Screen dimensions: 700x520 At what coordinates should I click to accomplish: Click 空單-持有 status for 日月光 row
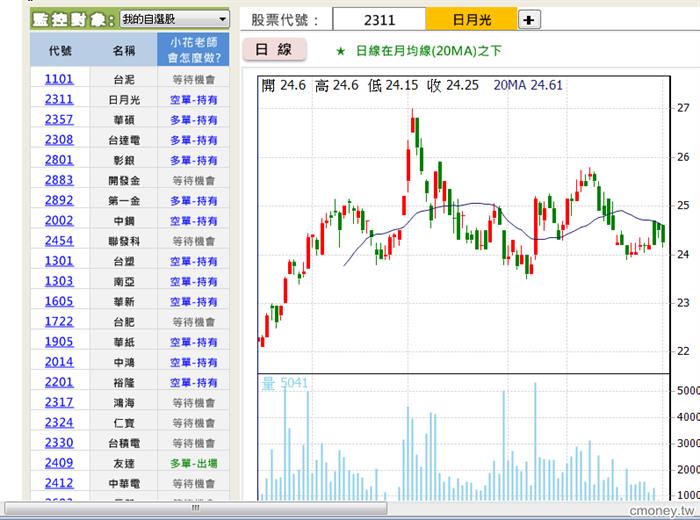point(193,100)
